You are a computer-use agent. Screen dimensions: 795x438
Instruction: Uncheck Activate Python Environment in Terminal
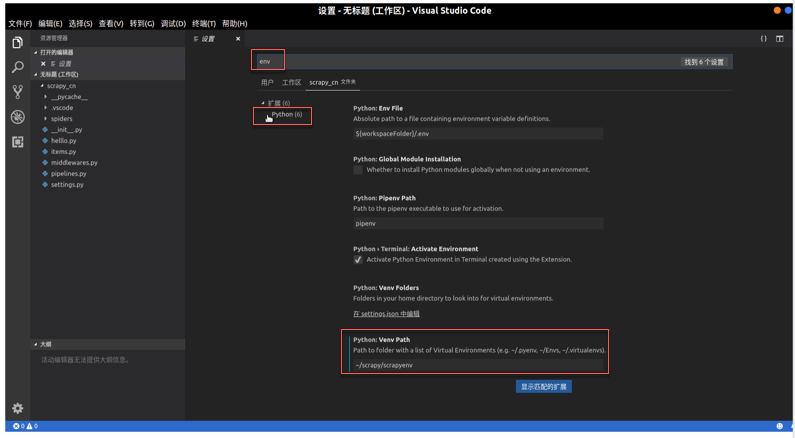coord(358,260)
